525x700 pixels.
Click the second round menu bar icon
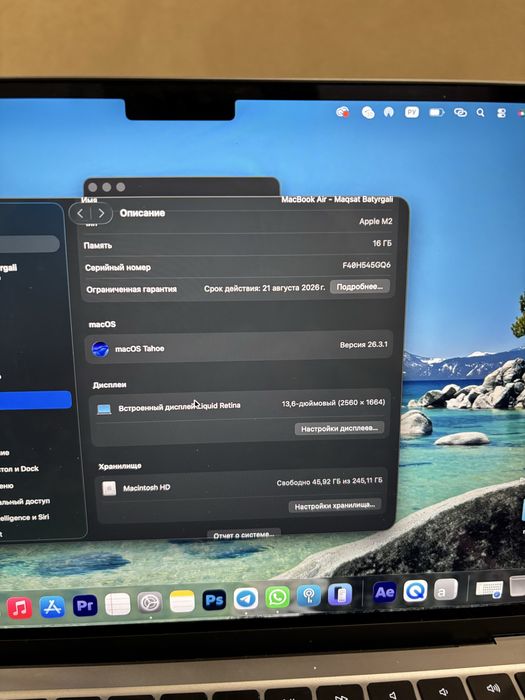click(367, 112)
